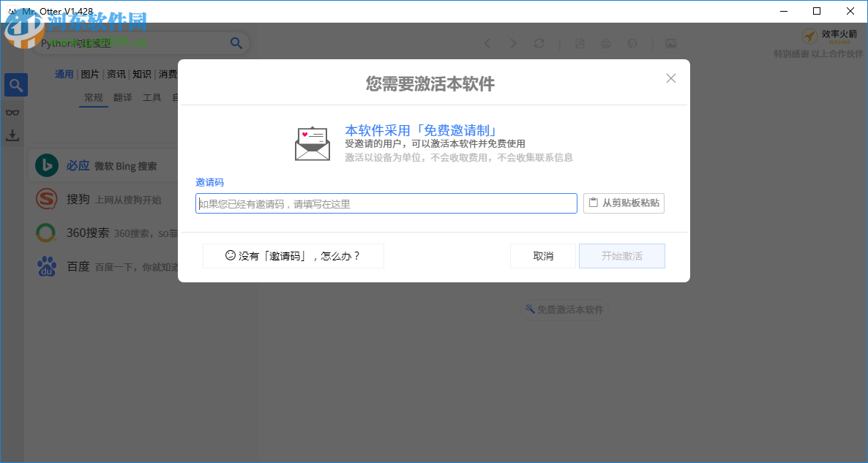Click the refresh toolbar icon
868x463 pixels.
click(x=539, y=44)
